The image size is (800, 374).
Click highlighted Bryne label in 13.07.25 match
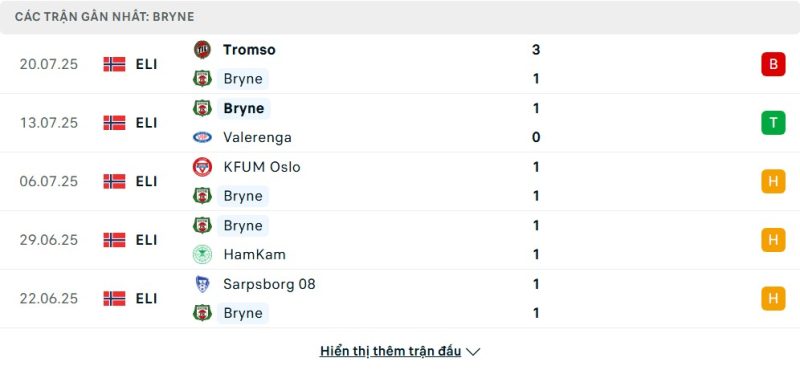[x=244, y=108]
